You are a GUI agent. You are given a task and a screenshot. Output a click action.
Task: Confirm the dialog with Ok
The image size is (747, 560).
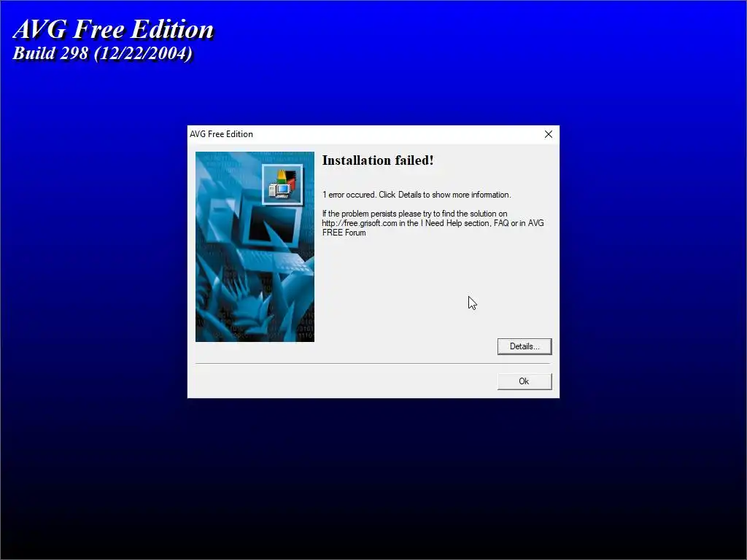point(525,381)
